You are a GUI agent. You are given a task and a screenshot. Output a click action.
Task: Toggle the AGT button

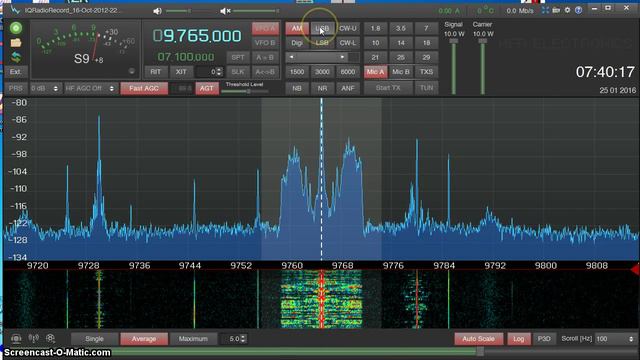coord(207,88)
